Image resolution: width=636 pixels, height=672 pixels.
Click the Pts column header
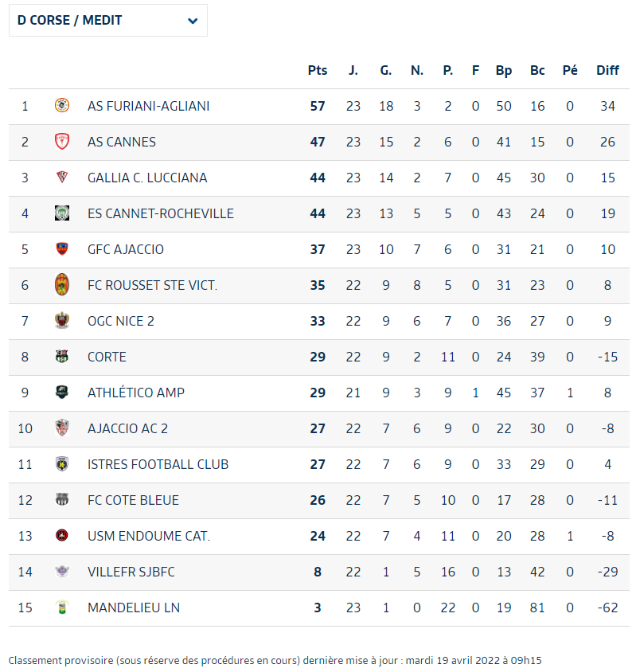[x=318, y=70]
